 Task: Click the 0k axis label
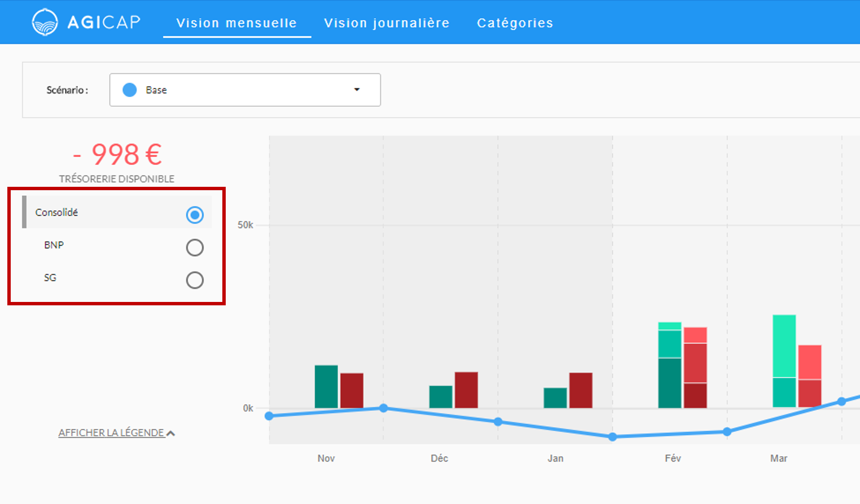pos(248,408)
